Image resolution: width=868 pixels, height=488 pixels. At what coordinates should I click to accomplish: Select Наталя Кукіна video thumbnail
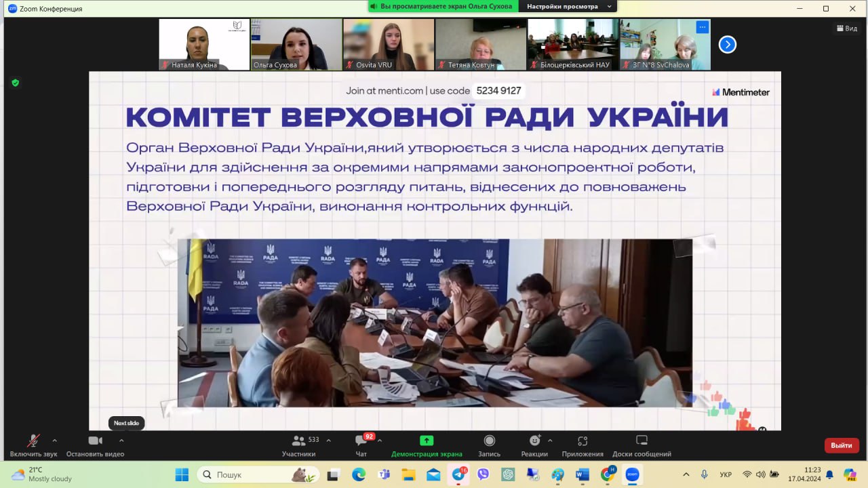pos(204,45)
